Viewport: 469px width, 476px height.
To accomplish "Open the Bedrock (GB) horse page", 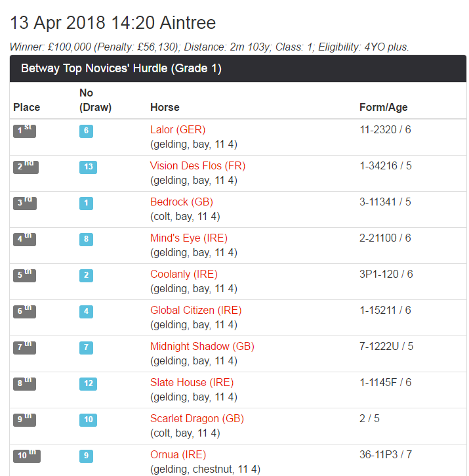I will (182, 202).
